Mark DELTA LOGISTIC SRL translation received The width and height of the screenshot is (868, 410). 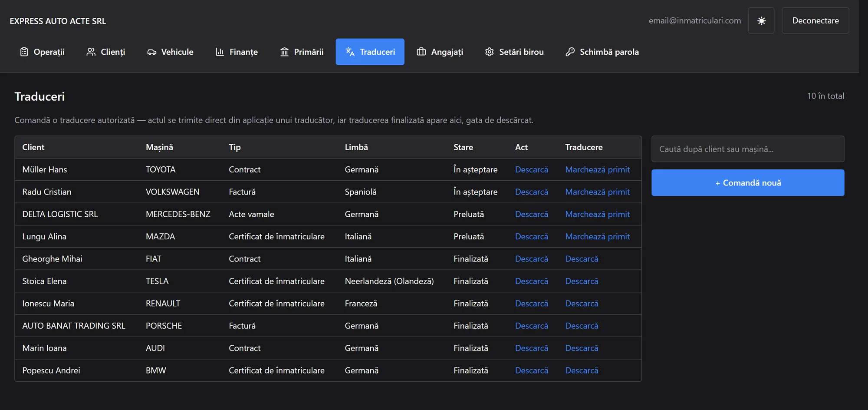597,214
